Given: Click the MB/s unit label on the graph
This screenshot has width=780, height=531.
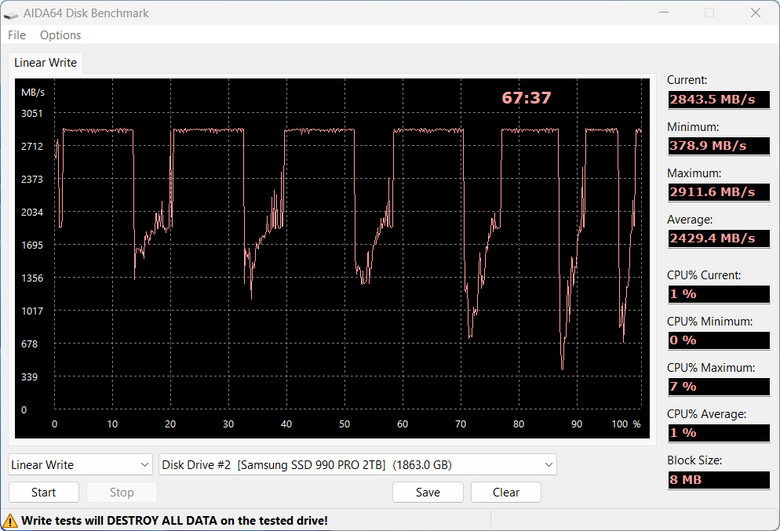Looking at the screenshot, I should pyautogui.click(x=33, y=92).
